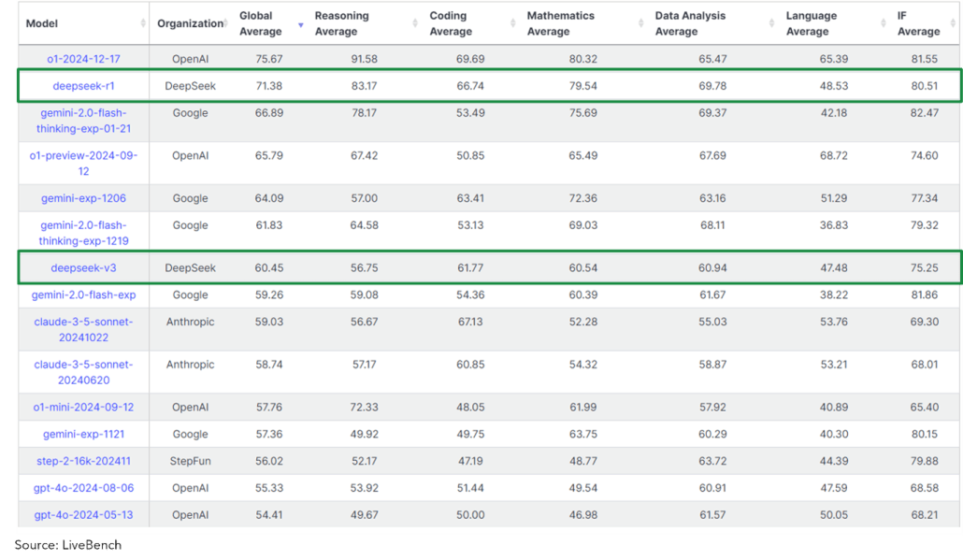Click the 82.47 IF average value
This screenshot has width=963, height=560.
point(925,113)
